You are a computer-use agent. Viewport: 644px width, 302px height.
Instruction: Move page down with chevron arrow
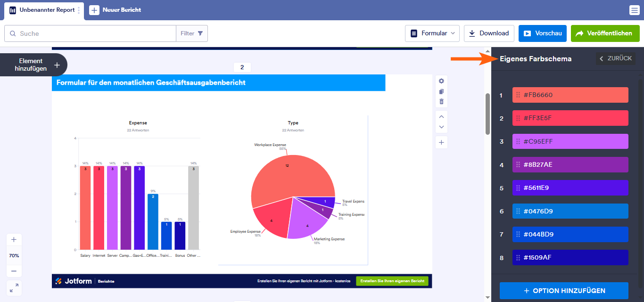[441, 127]
